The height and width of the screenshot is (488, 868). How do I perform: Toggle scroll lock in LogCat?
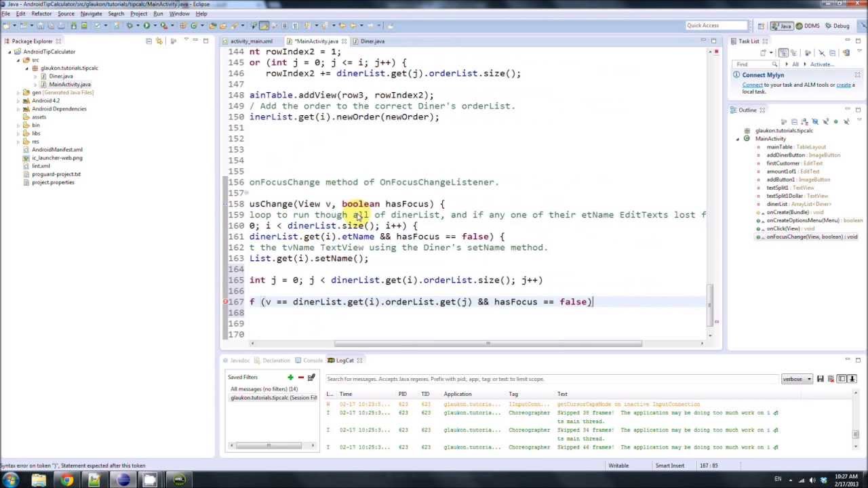pyautogui.click(x=852, y=379)
